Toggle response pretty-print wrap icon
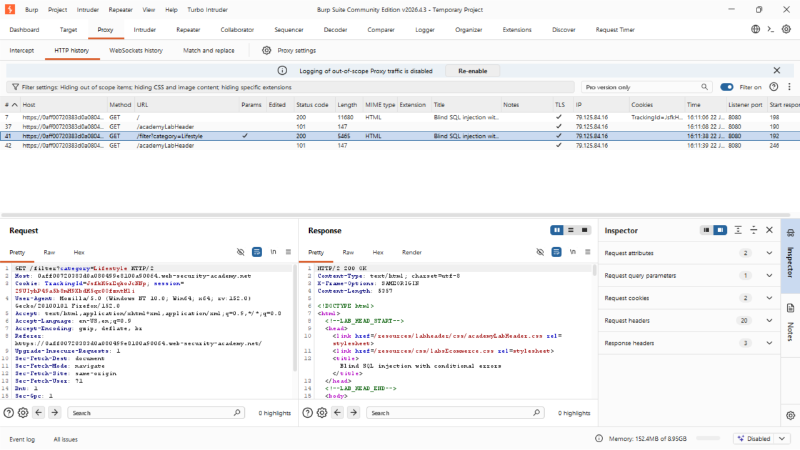 click(x=556, y=252)
